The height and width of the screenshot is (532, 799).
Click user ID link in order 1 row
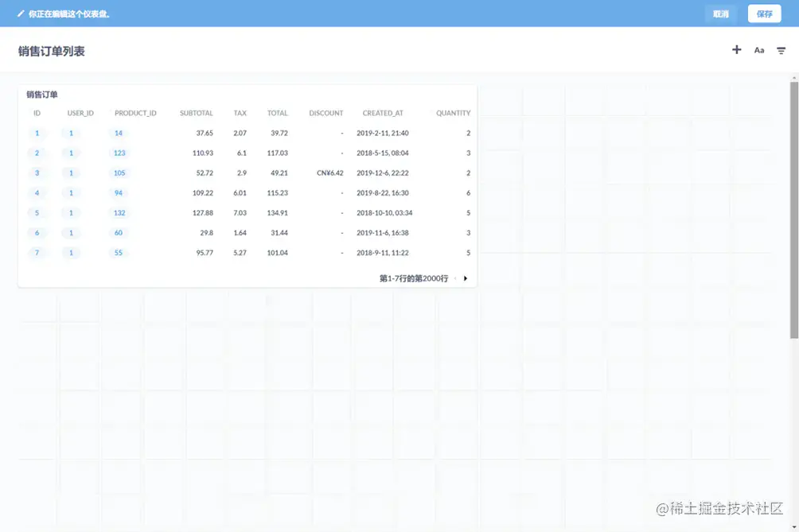tap(71, 134)
